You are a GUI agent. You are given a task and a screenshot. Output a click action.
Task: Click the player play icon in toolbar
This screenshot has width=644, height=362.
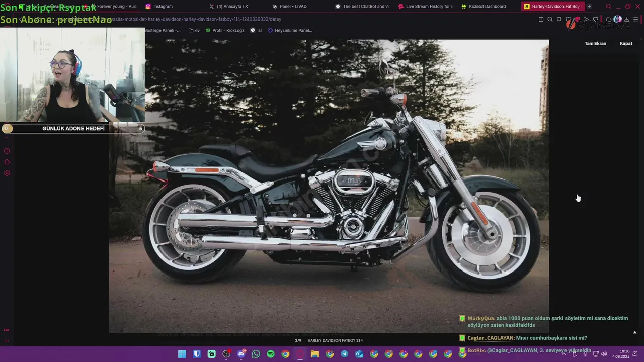[586, 19]
